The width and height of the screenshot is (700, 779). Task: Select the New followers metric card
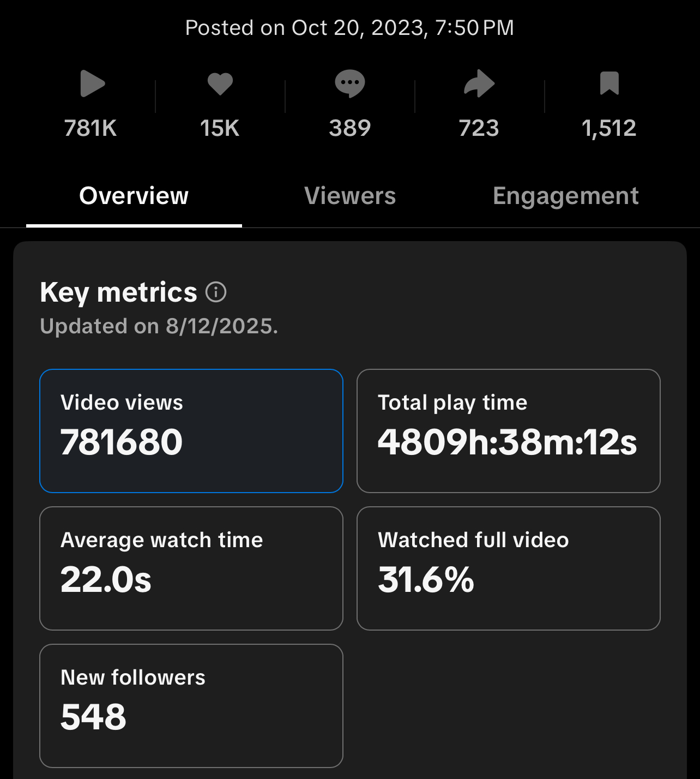(x=191, y=705)
